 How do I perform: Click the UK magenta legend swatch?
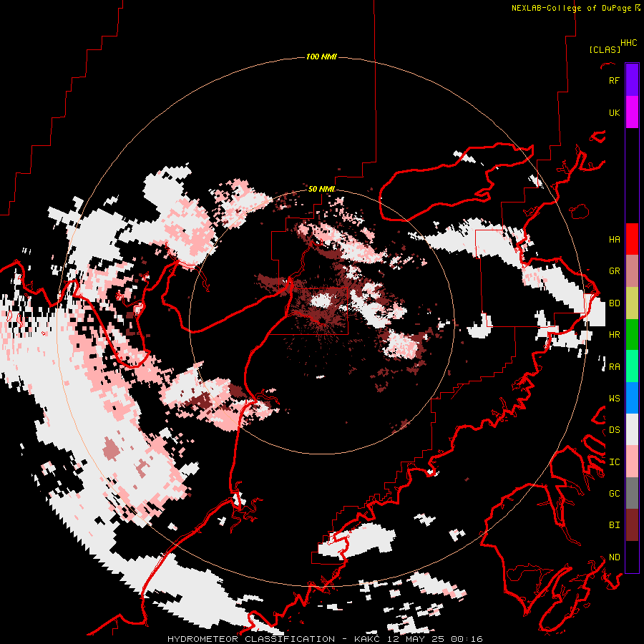(x=632, y=112)
